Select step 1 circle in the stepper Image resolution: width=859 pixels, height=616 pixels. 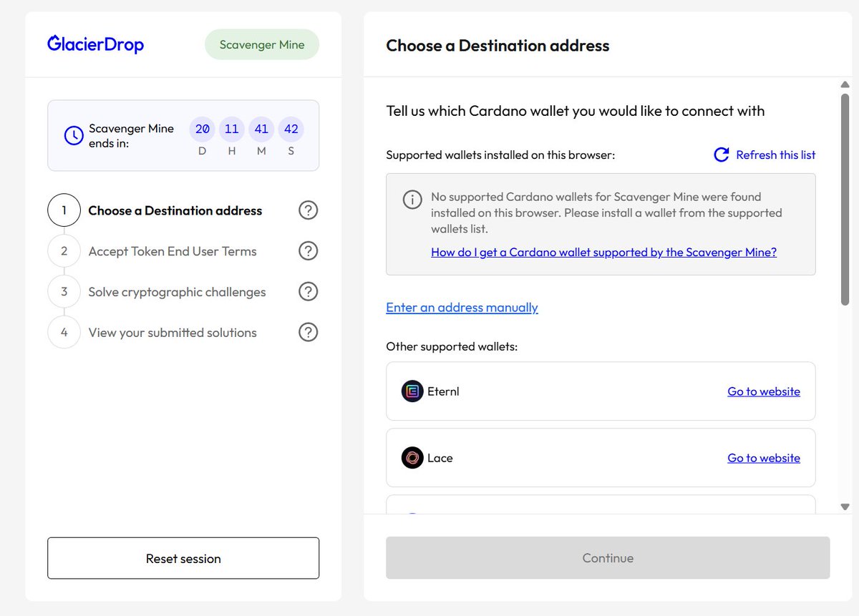64,210
